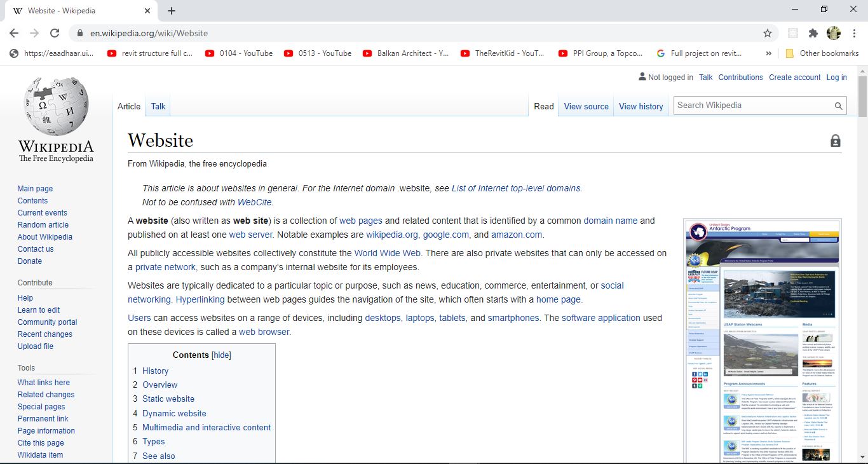The image size is (868, 464).
Task: Open Chrome three-dot menu
Action: 853,33
